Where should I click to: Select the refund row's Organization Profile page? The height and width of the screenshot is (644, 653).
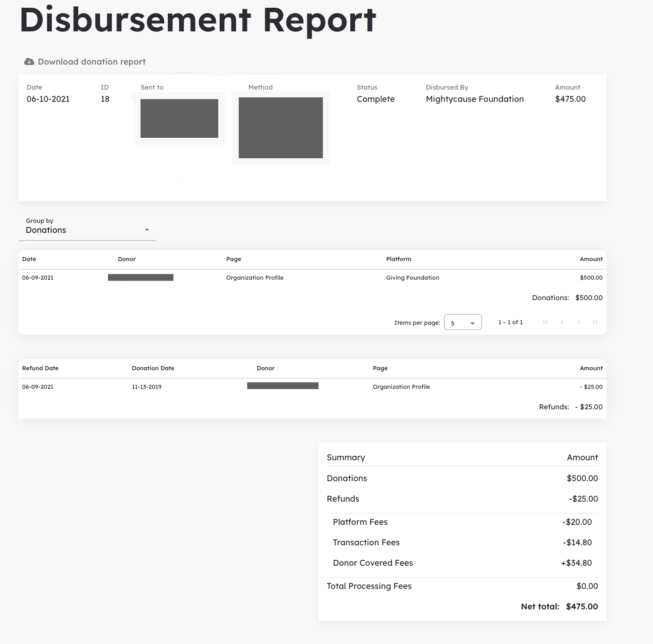pos(402,387)
